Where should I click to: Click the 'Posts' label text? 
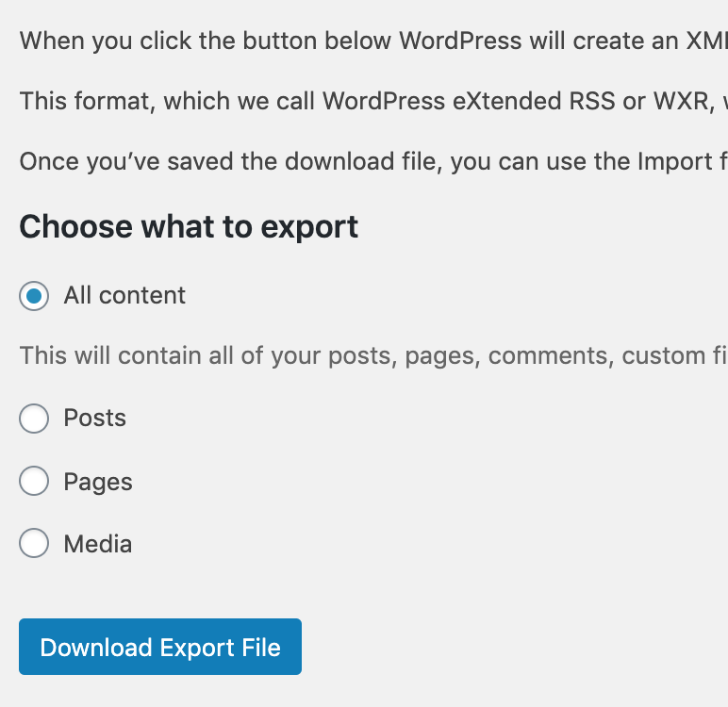pyautogui.click(x=94, y=418)
